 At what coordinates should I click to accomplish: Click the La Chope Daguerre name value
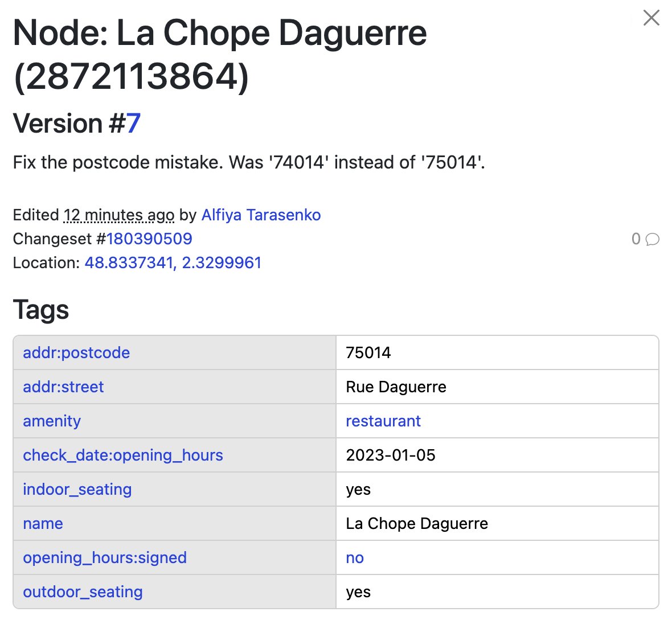tap(417, 523)
